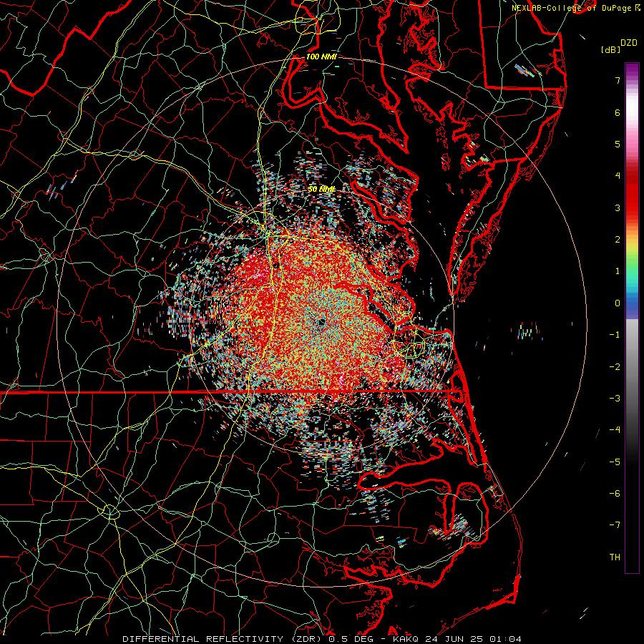The image size is (644, 644).
Task: Click the -1 dB tick label
Action: tap(615, 335)
